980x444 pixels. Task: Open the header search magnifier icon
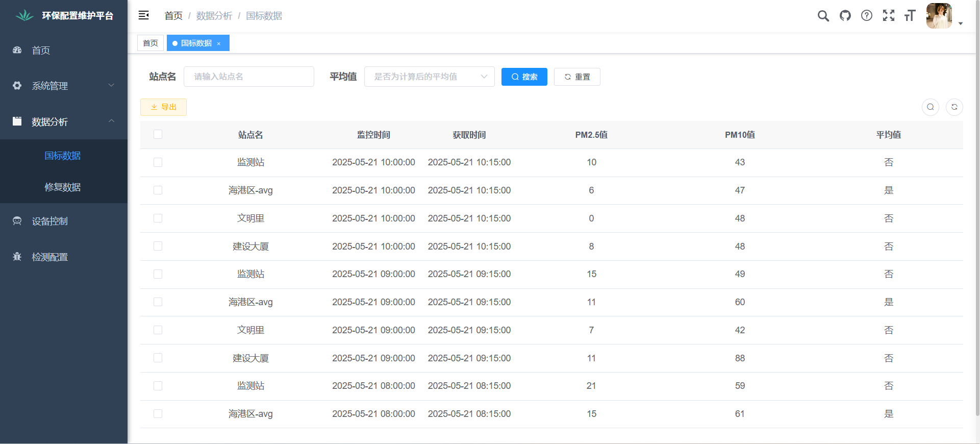tap(823, 16)
